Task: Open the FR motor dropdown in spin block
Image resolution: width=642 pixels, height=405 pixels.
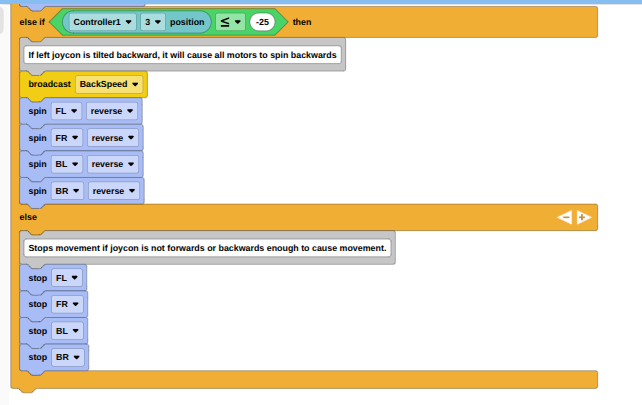Action: click(x=67, y=138)
